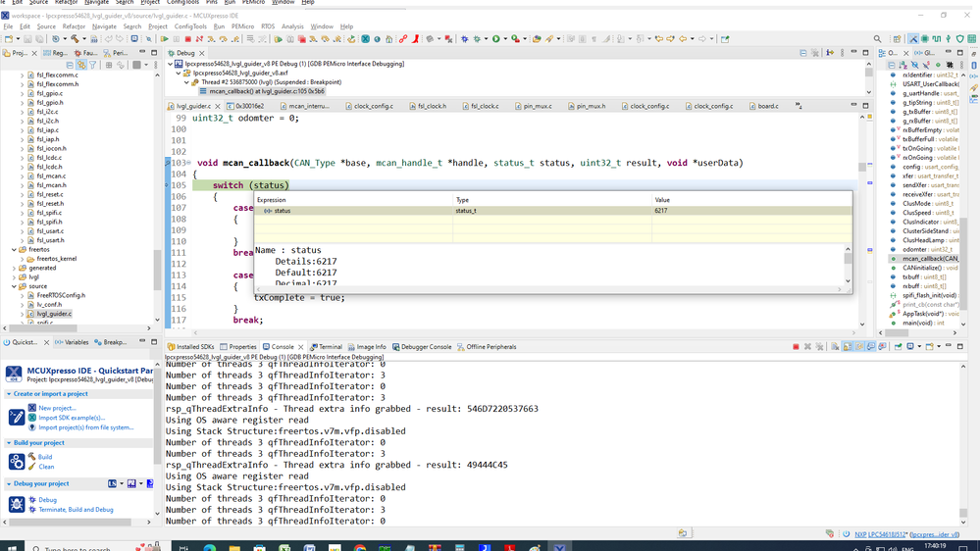The image size is (980, 551).
Task: Collapse all in the Debug view toolbar
Action: pos(803,53)
